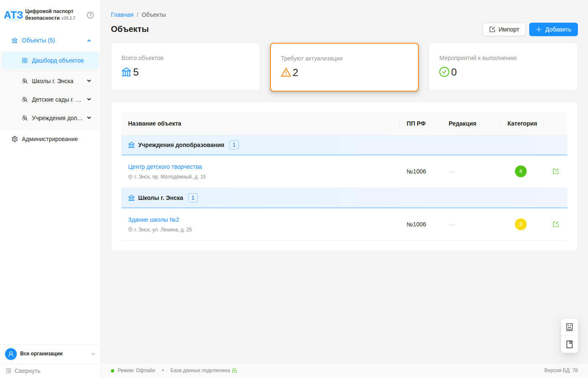The image size is (588, 378).
Task: Click the Добавить button
Action: (x=553, y=29)
